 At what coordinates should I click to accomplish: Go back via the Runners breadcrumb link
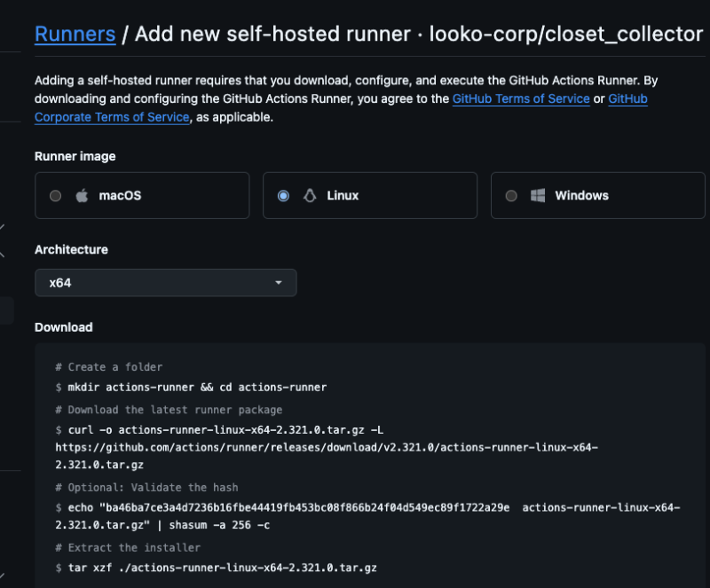pyautogui.click(x=75, y=35)
